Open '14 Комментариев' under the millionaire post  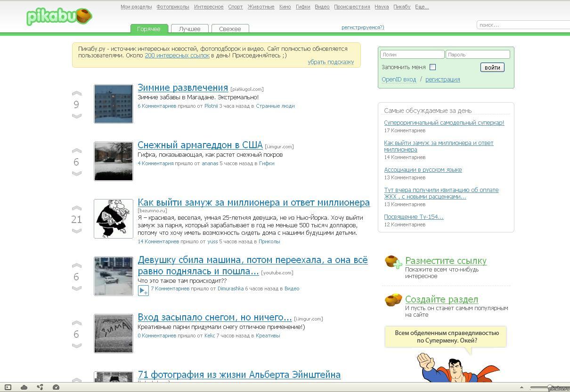point(158,241)
